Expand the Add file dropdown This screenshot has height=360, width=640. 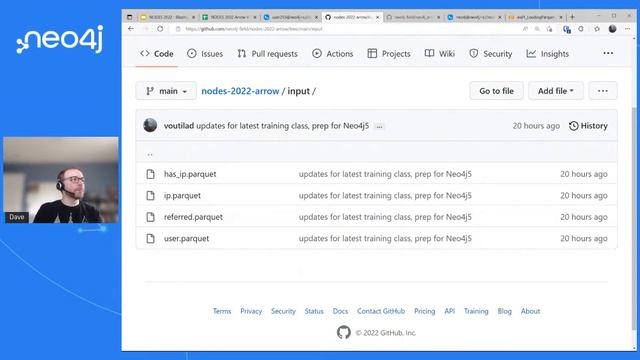click(556, 91)
